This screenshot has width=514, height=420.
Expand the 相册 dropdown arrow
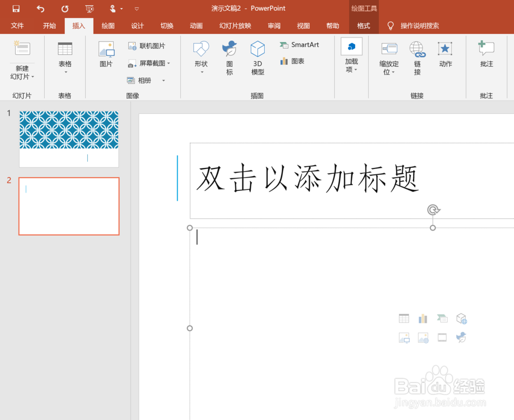click(163, 81)
